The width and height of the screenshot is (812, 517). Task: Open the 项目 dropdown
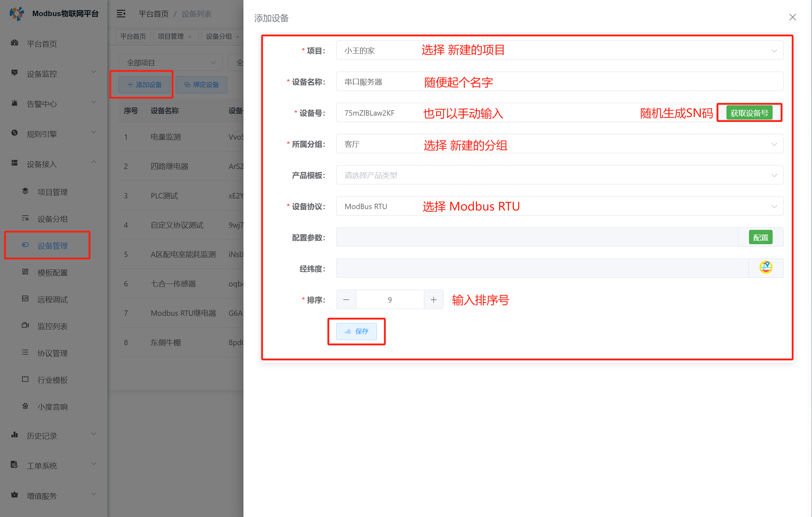(559, 50)
